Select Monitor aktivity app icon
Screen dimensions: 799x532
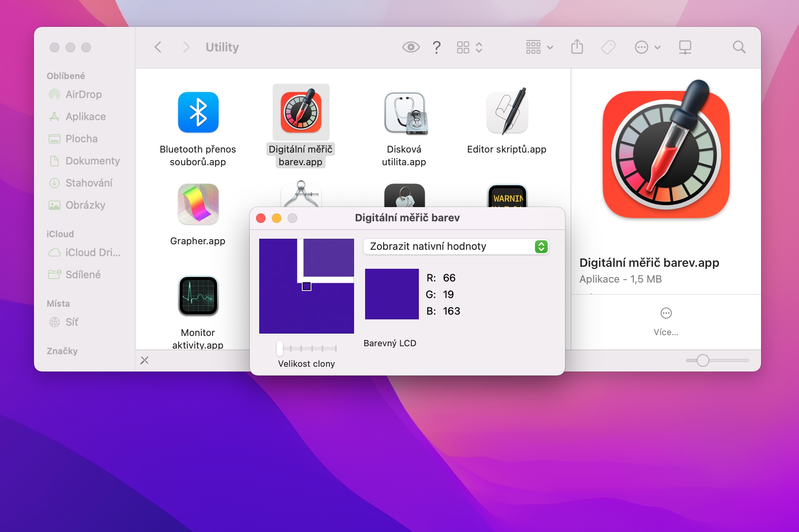198,296
